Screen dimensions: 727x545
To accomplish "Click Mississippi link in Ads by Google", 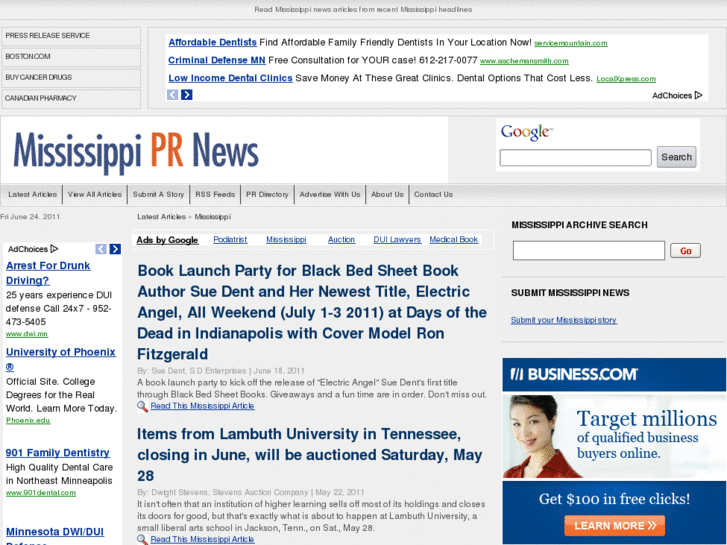I will tap(286, 240).
